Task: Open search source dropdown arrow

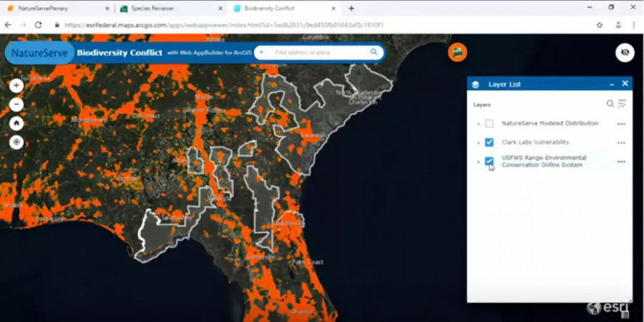Action: pos(261,53)
